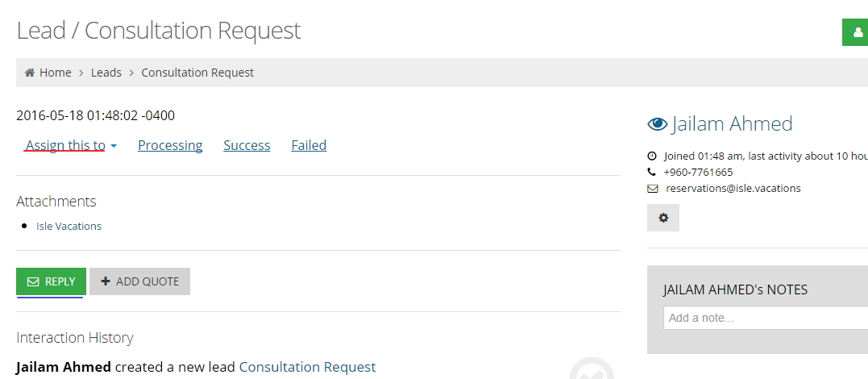Click the envelope icon on Reply button

point(33,281)
